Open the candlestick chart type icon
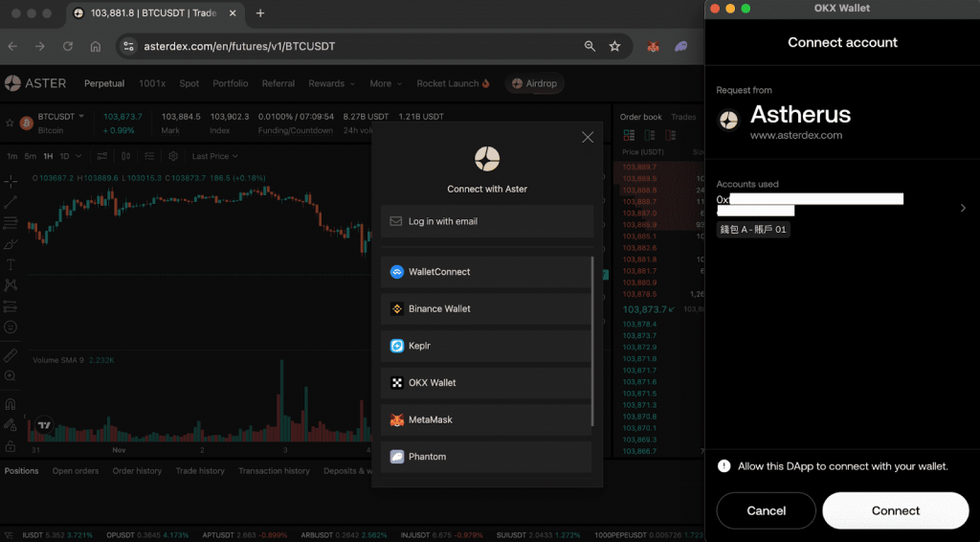The width and height of the screenshot is (980, 542). click(x=125, y=156)
